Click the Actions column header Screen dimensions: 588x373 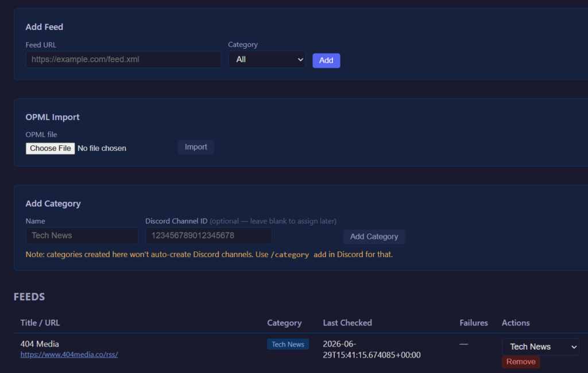(x=516, y=323)
